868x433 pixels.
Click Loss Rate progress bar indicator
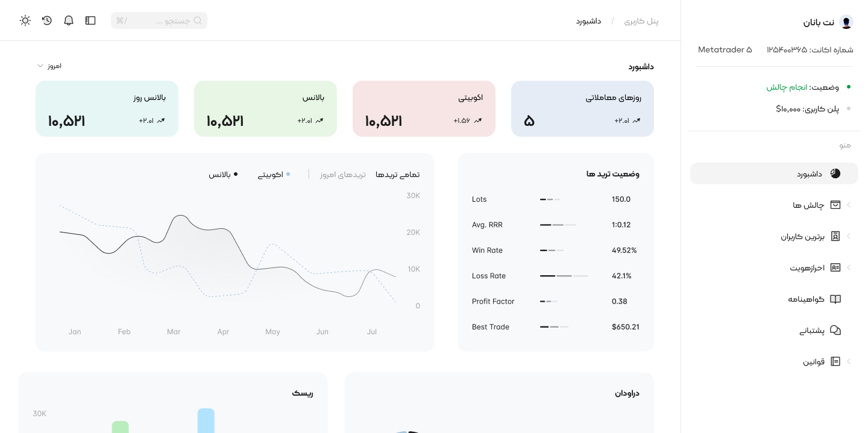click(564, 276)
